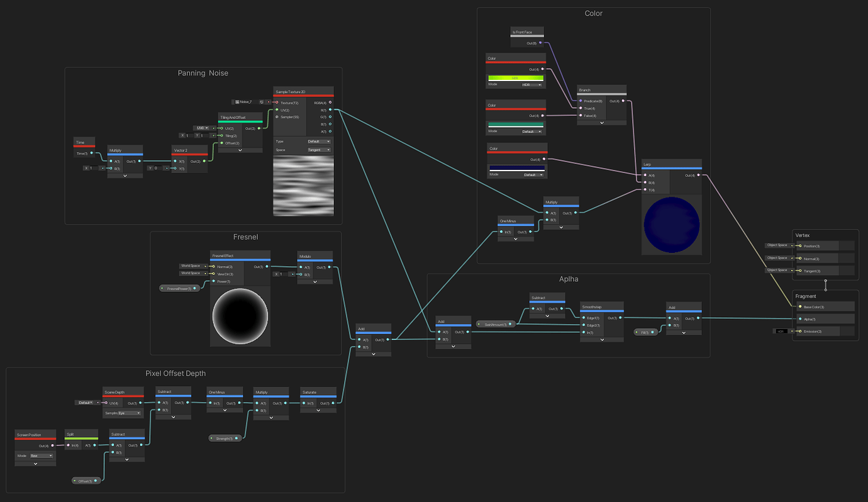Click the blue sphere preview under the Lerp node
This screenshot has width=868, height=502.
[x=671, y=225]
